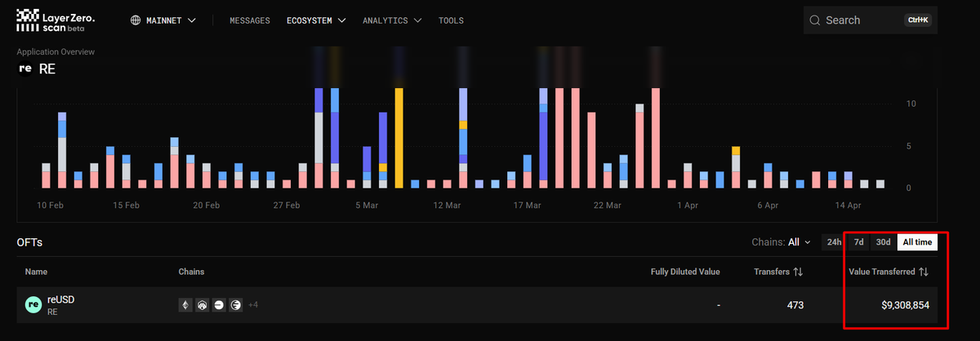Click the $9,308,854 value

click(905, 305)
